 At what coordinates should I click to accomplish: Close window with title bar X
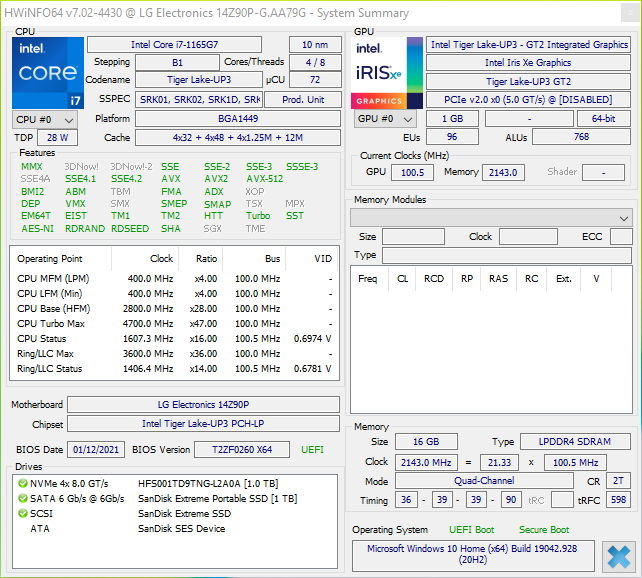[630, 13]
